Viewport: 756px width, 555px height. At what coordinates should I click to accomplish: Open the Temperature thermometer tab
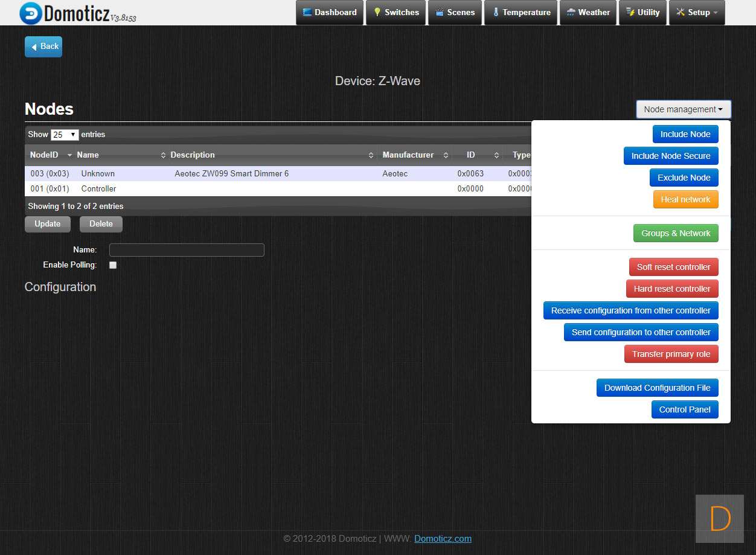tap(521, 13)
